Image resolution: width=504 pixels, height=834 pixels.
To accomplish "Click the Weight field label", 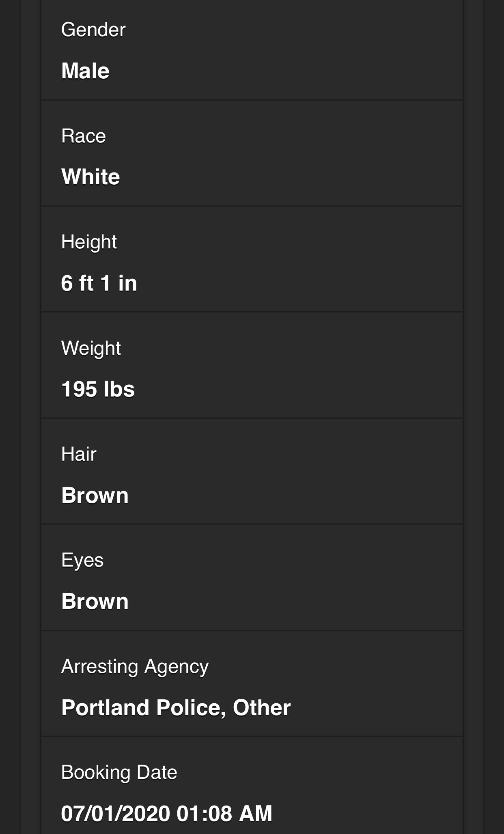I will point(91,348).
